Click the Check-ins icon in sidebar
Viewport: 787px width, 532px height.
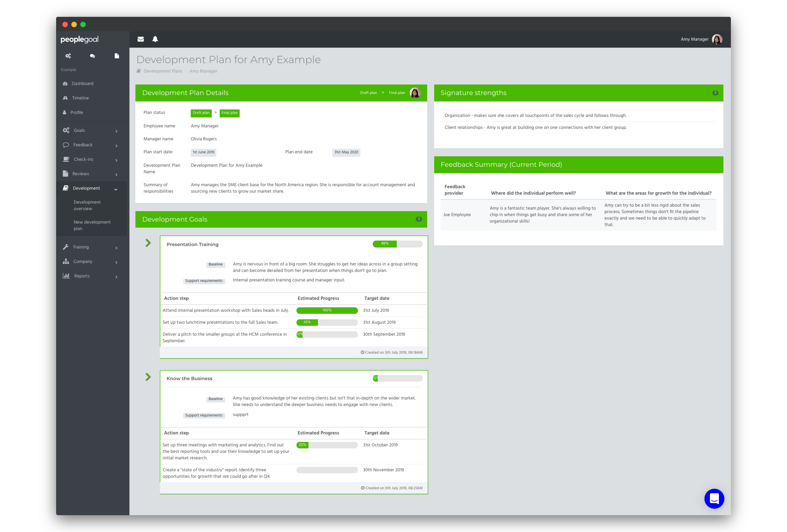click(x=66, y=159)
